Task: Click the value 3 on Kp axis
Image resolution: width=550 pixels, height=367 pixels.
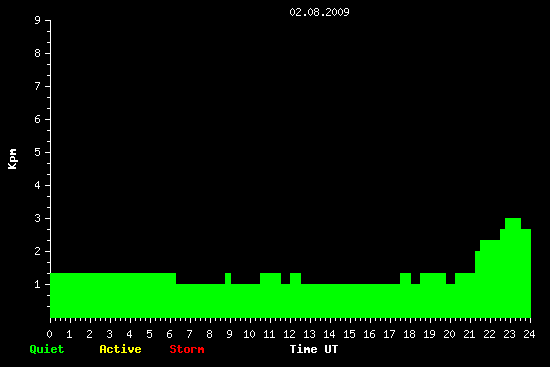Action: (x=38, y=218)
